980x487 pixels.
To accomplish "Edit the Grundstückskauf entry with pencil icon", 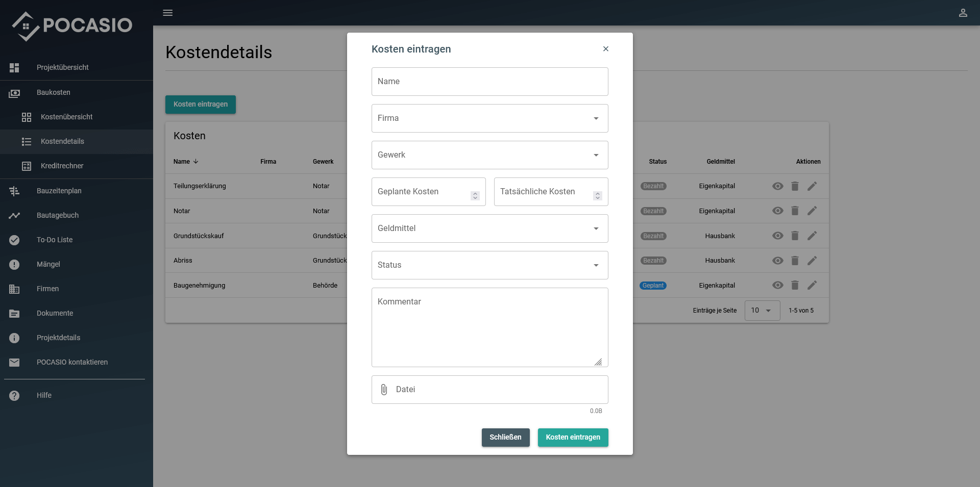I will click(x=812, y=236).
